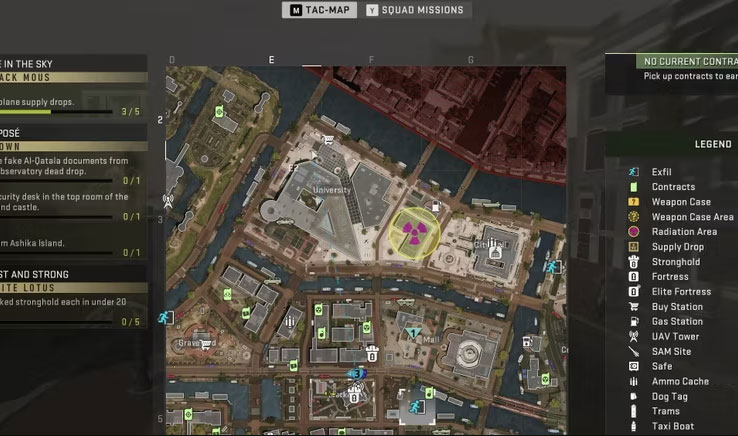Click the 3 / 5 mission counter

click(130, 112)
